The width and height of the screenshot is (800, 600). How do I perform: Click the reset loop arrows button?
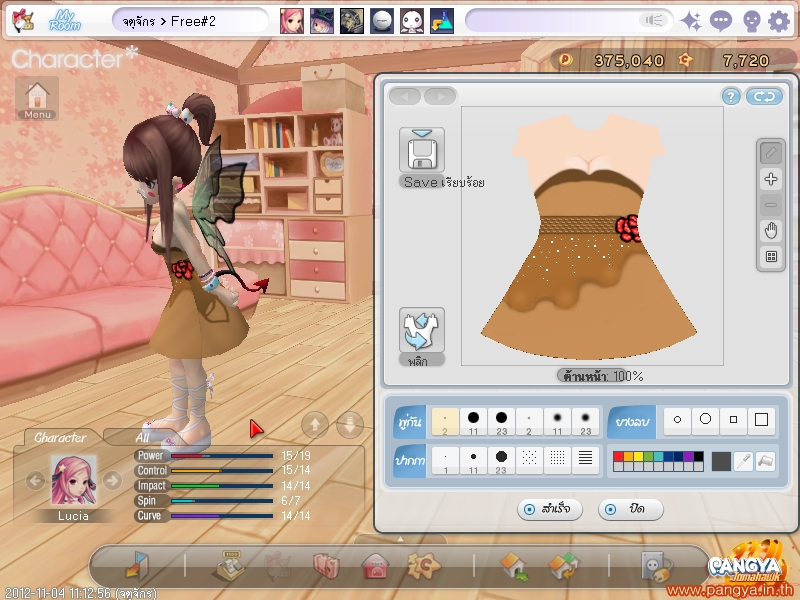[x=764, y=96]
